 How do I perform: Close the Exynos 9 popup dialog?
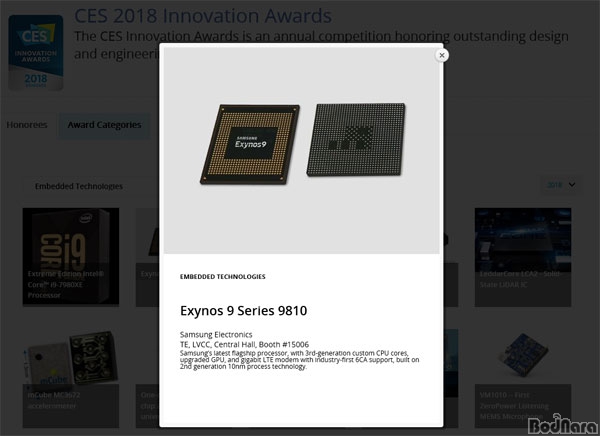coord(442,55)
